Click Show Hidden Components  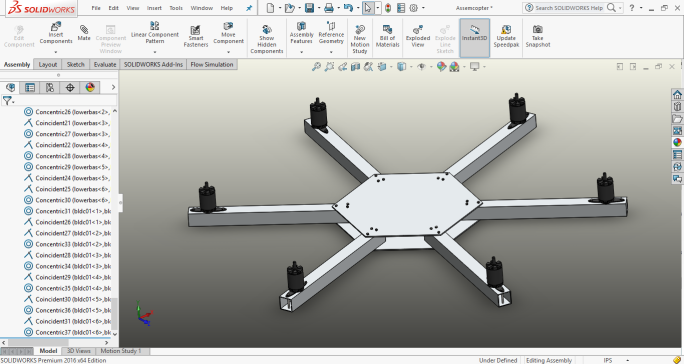coord(267,39)
